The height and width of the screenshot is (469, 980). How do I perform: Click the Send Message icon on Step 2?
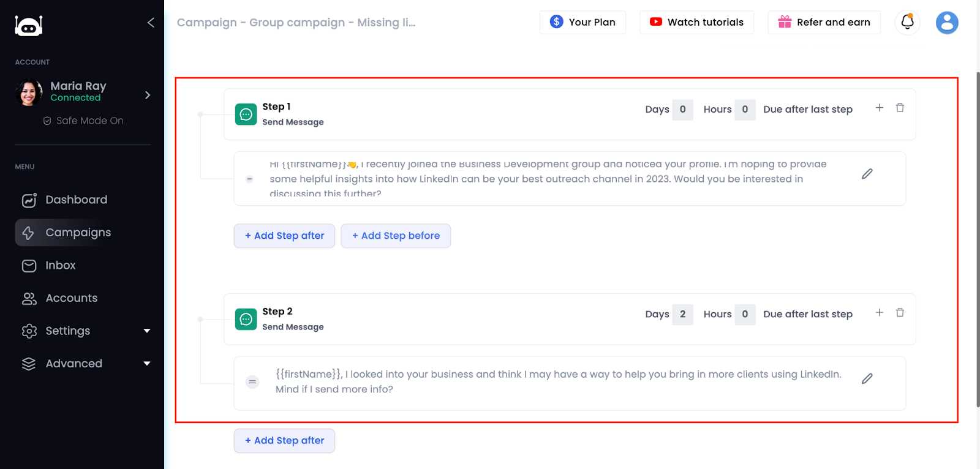tap(245, 319)
